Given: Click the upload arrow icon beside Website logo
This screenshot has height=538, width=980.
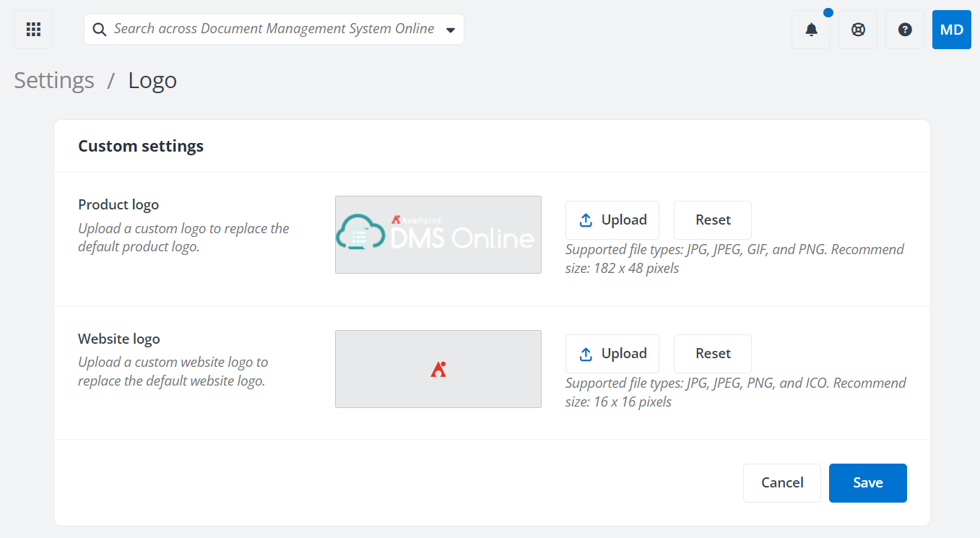Looking at the screenshot, I should click(x=586, y=353).
